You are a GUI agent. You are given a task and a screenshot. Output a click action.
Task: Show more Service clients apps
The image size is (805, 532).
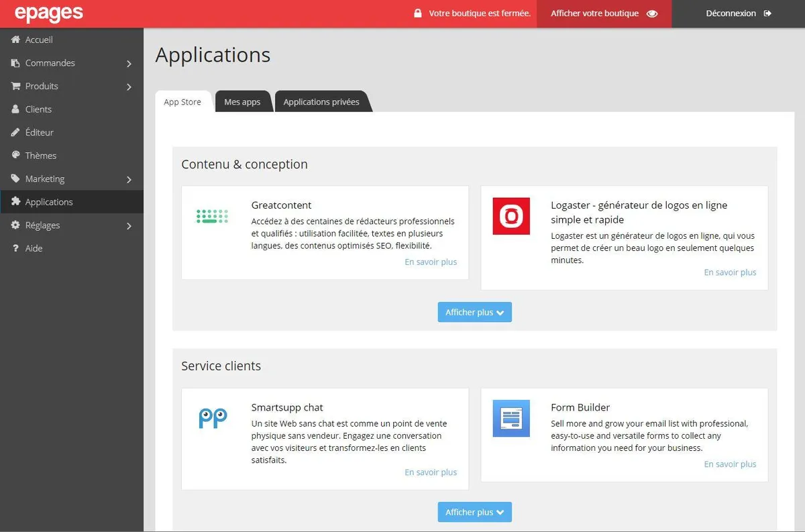coord(475,512)
